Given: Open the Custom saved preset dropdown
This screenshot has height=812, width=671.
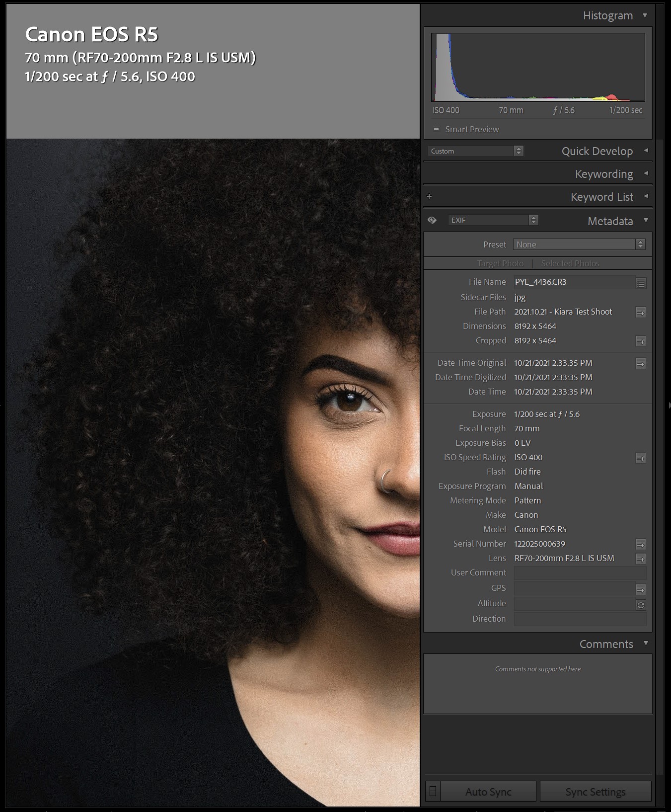Looking at the screenshot, I should pos(475,151).
